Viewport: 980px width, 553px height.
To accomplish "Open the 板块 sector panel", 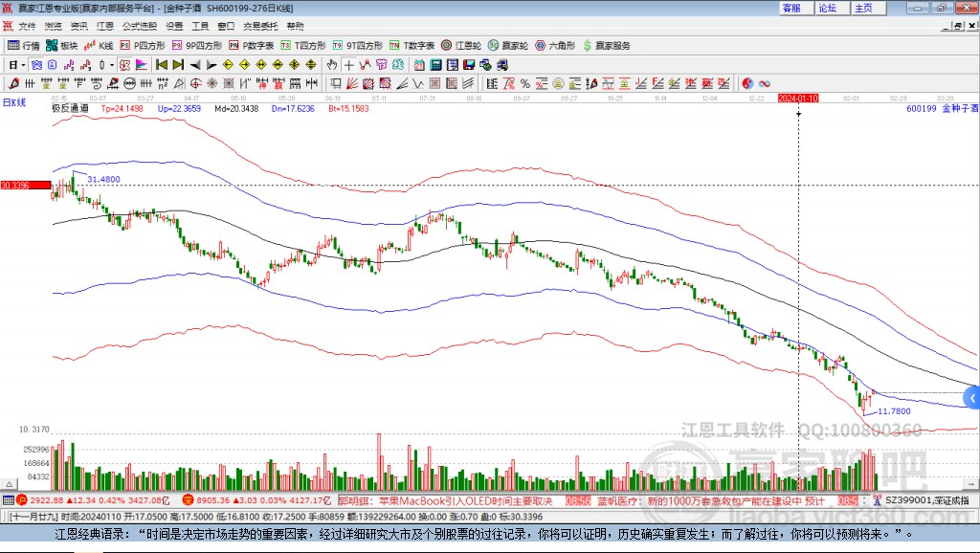I will (62, 45).
